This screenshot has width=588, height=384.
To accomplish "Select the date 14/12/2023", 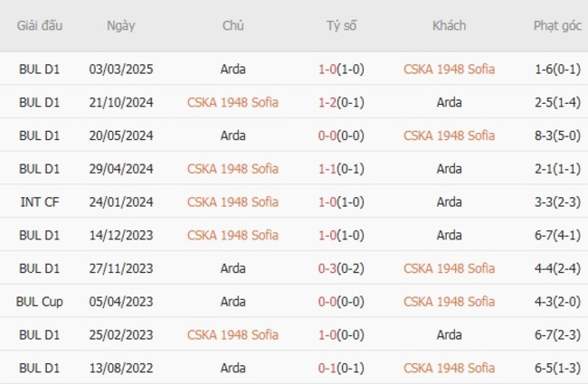I will tap(120, 235).
